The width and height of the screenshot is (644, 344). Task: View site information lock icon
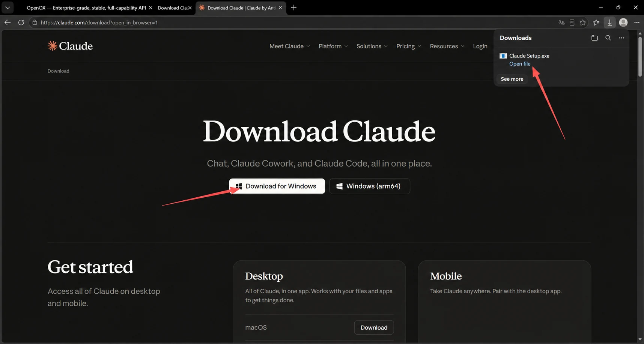pos(35,23)
